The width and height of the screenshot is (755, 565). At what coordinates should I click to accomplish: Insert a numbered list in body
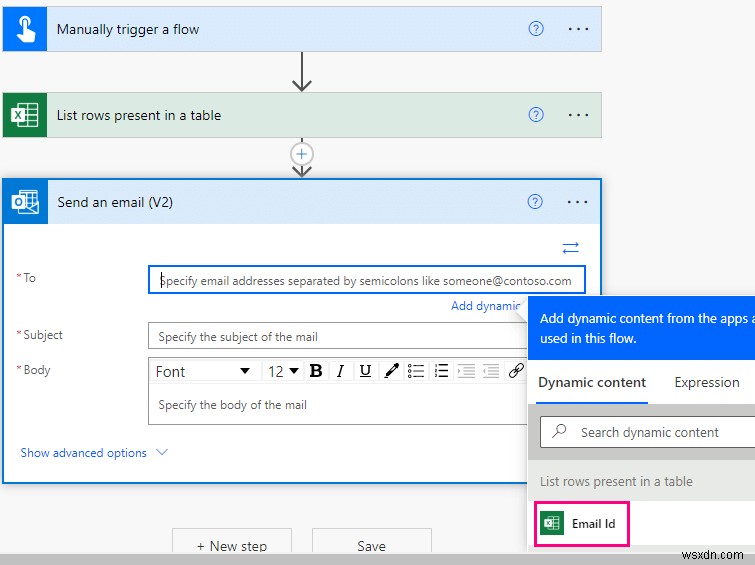[441, 371]
